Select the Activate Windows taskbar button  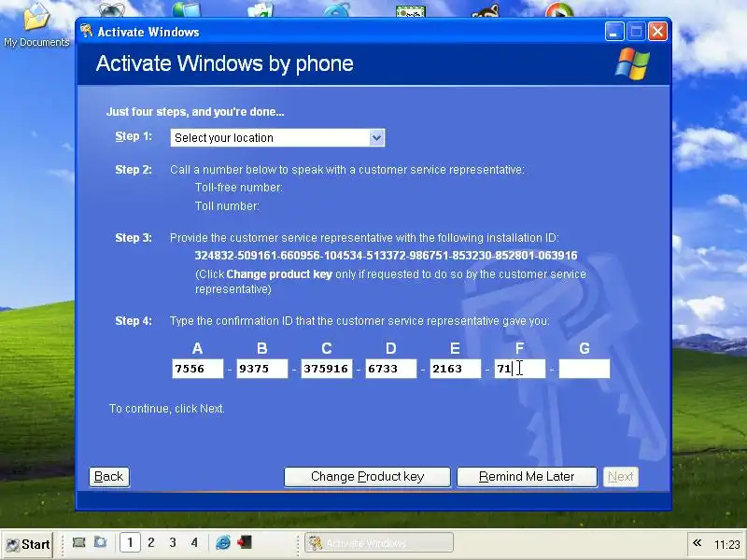tap(379, 543)
